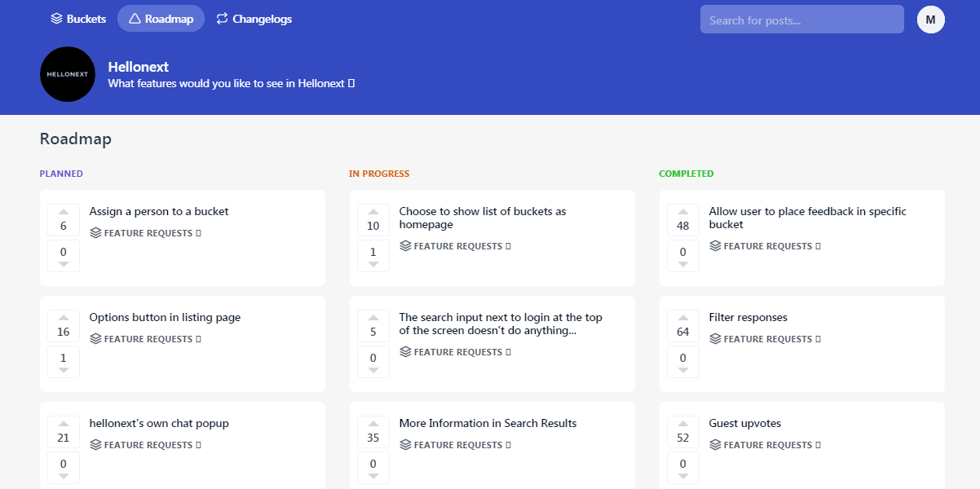Click the PLANNED column heading
The image size is (980, 489).
[61, 174]
